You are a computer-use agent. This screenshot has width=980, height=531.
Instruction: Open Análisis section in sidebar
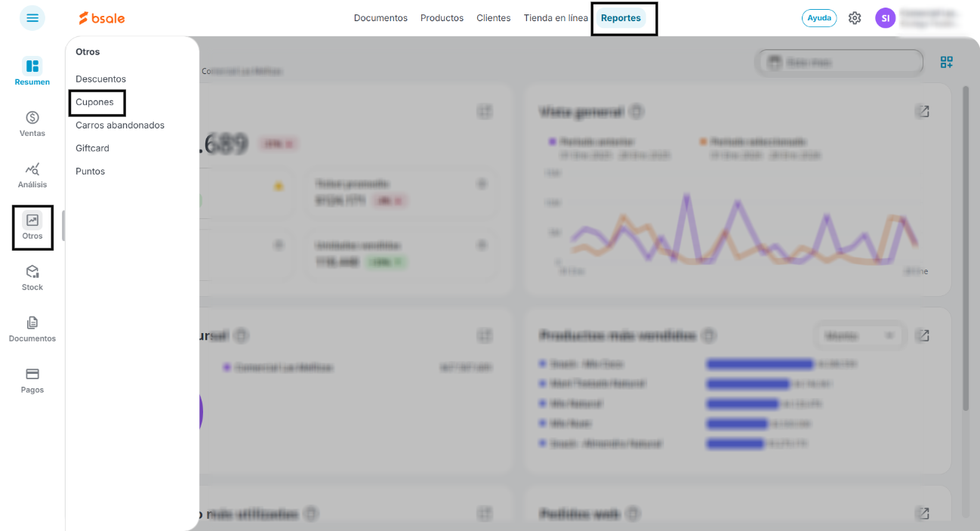point(32,175)
